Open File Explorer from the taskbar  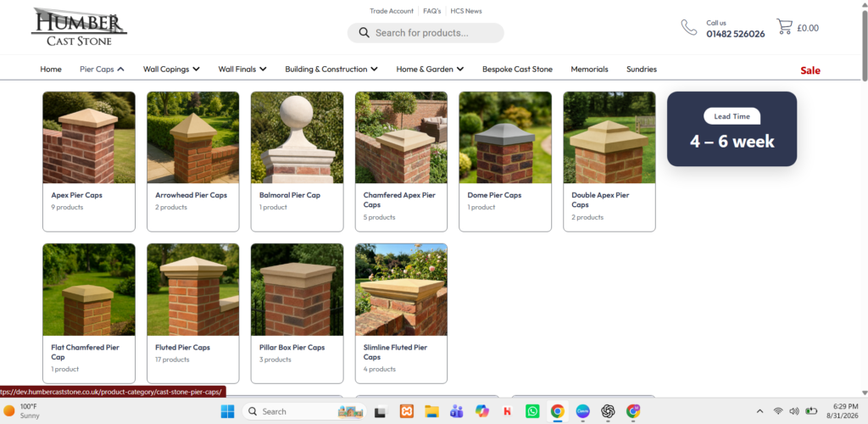click(431, 411)
